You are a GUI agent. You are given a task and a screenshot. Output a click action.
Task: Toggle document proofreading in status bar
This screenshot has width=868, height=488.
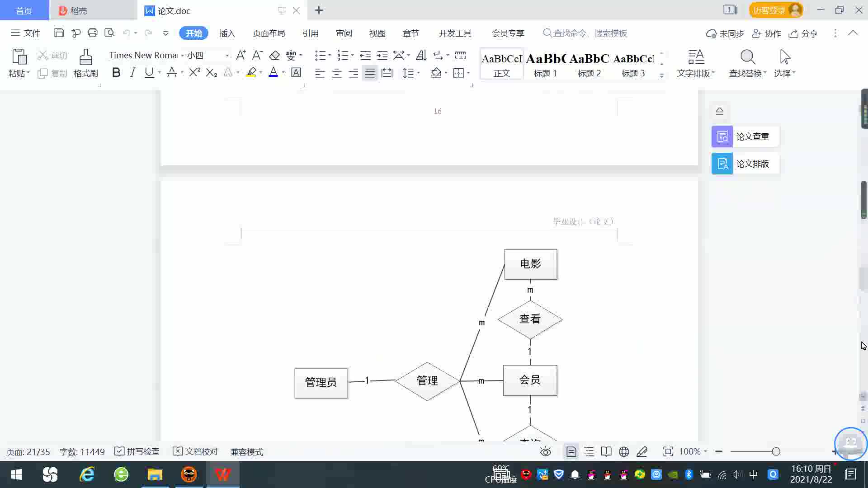195,452
